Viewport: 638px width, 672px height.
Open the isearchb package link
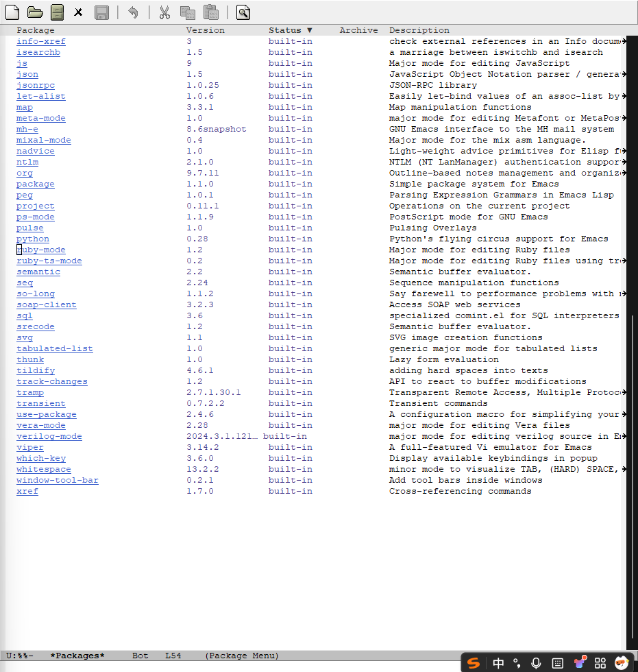point(38,52)
